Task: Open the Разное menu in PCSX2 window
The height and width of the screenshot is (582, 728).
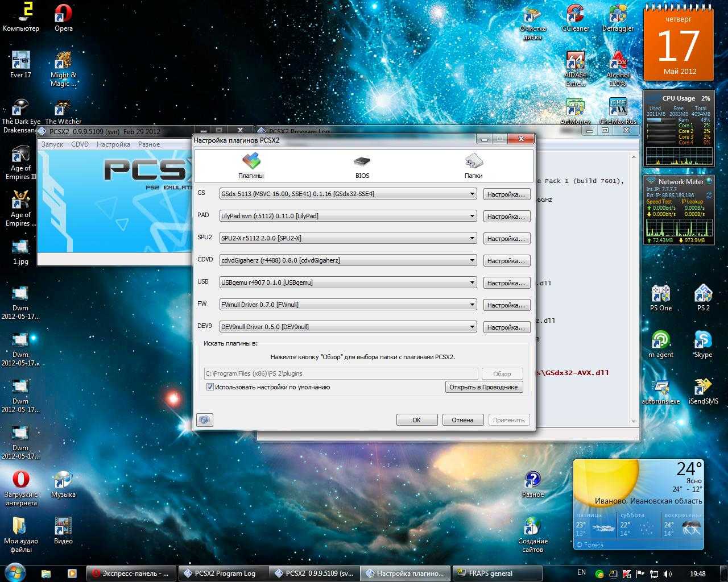Action: pos(149,144)
